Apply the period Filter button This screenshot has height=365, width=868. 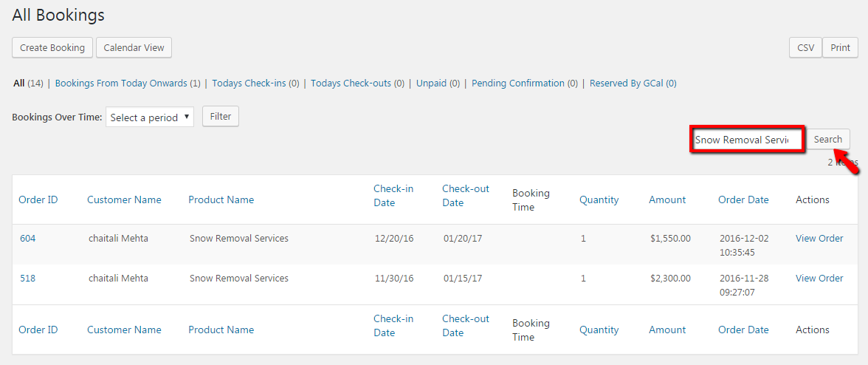(x=220, y=117)
